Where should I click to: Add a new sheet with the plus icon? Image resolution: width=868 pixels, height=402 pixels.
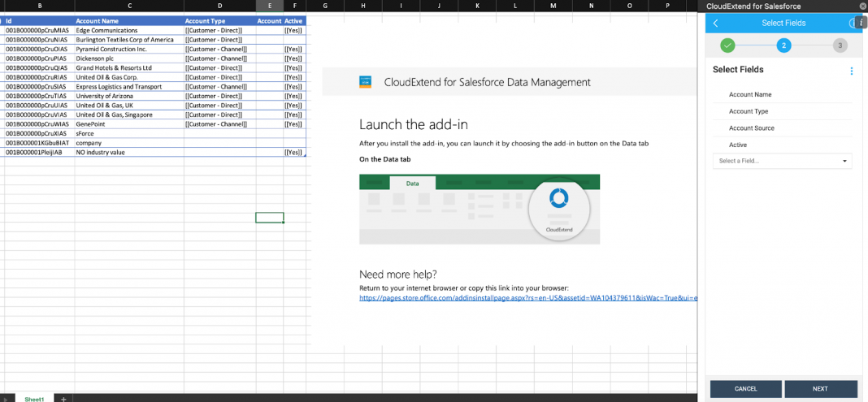point(63,398)
